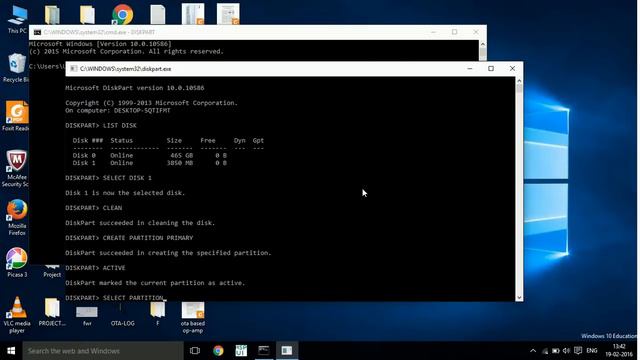This screenshot has width=640, height=360.
Task: Switch to the diskpart taskbar button
Action: pyautogui.click(x=287, y=351)
